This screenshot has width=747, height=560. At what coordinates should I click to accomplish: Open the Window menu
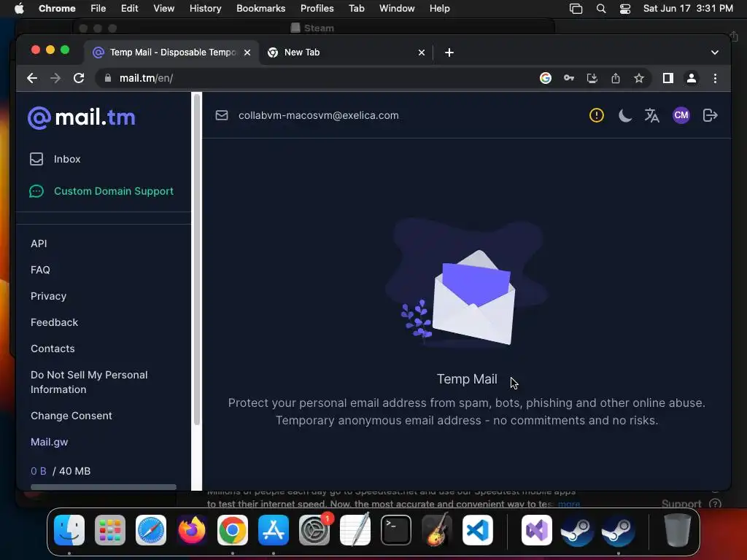[397, 9]
